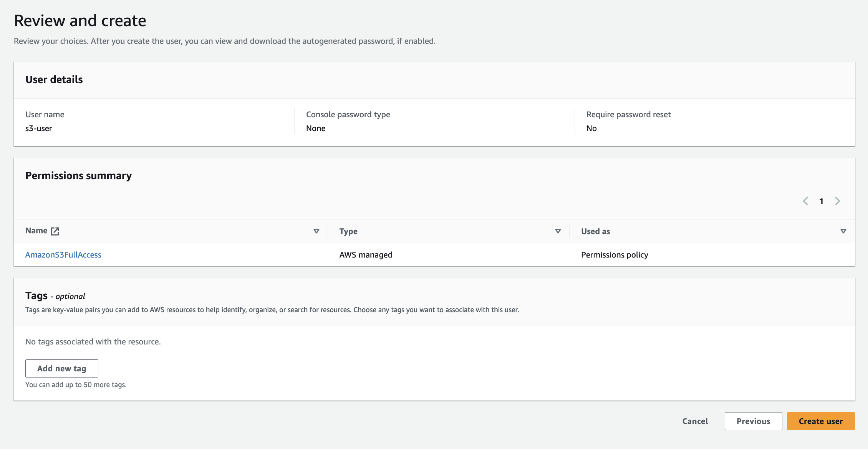Sort by the Used as column arrow
This screenshot has height=449, width=868.
843,231
